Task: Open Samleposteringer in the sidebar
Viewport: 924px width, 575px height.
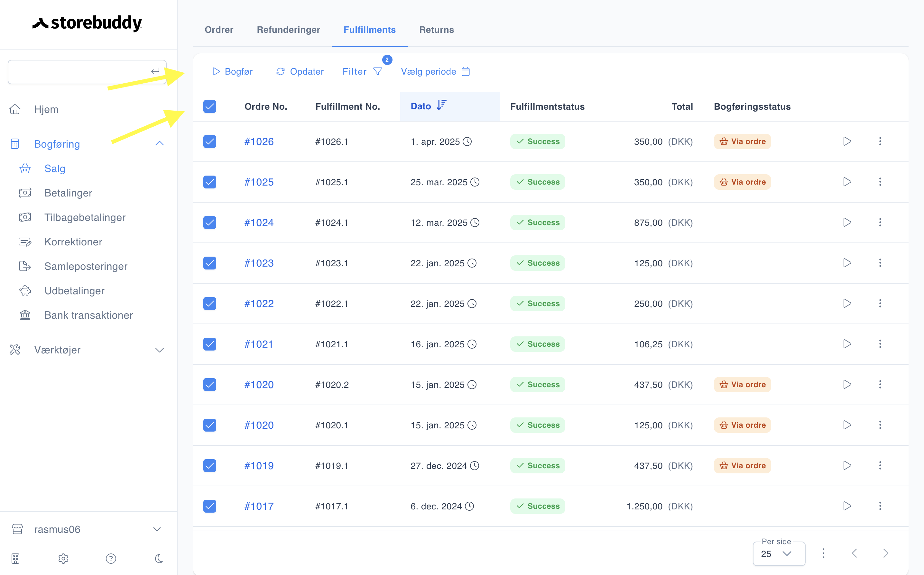Action: click(x=86, y=266)
